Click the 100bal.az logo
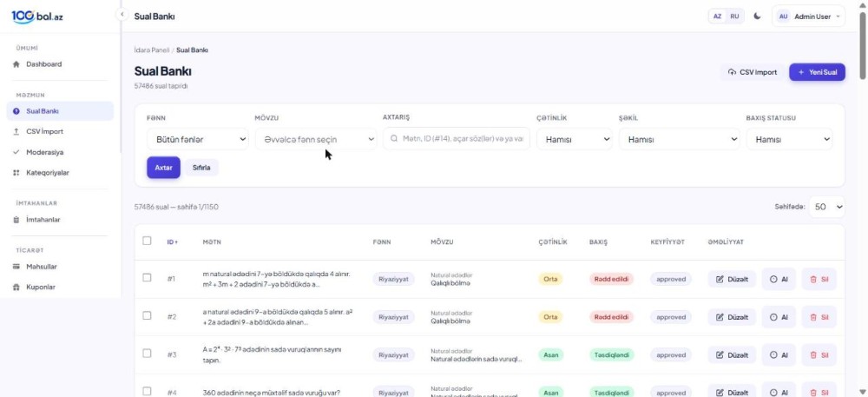The width and height of the screenshot is (868, 397). click(x=37, y=16)
